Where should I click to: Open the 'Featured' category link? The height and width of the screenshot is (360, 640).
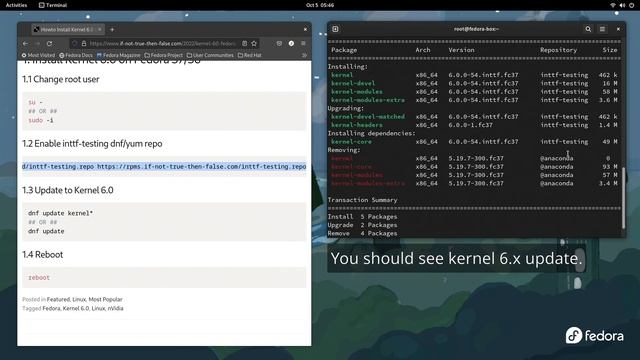pyautogui.click(x=58, y=300)
